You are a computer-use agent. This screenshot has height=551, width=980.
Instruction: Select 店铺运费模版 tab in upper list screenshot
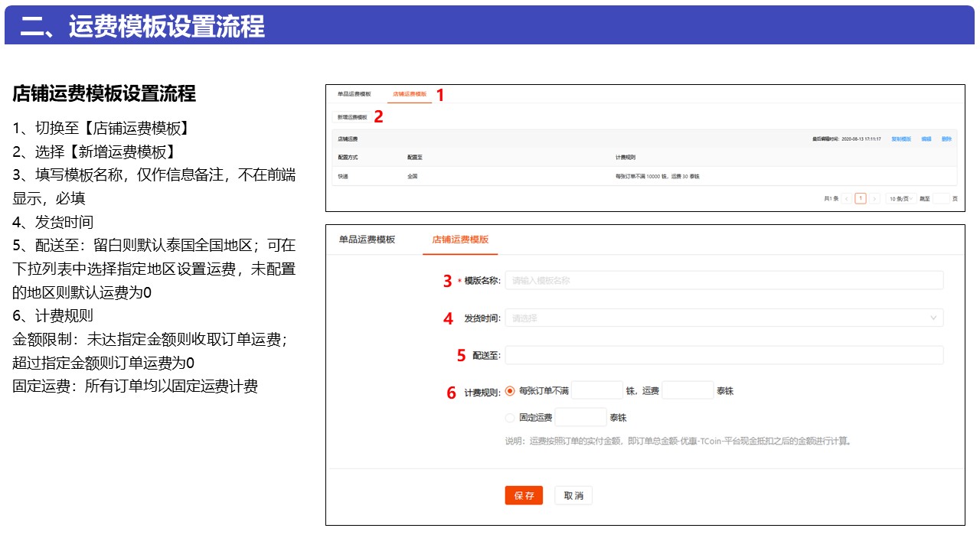coord(410,94)
